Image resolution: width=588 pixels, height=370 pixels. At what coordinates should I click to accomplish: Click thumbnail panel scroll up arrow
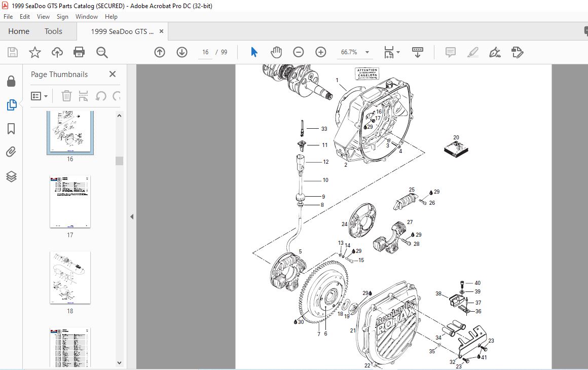(x=119, y=116)
